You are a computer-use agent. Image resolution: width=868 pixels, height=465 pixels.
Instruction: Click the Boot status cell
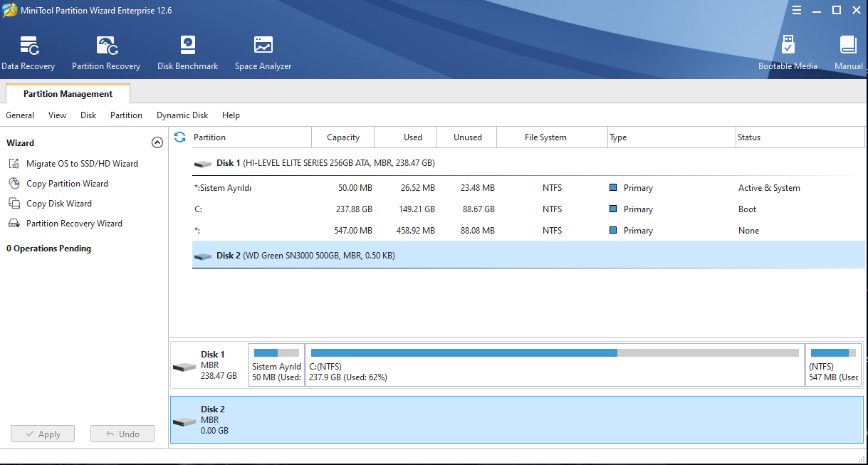tap(747, 209)
